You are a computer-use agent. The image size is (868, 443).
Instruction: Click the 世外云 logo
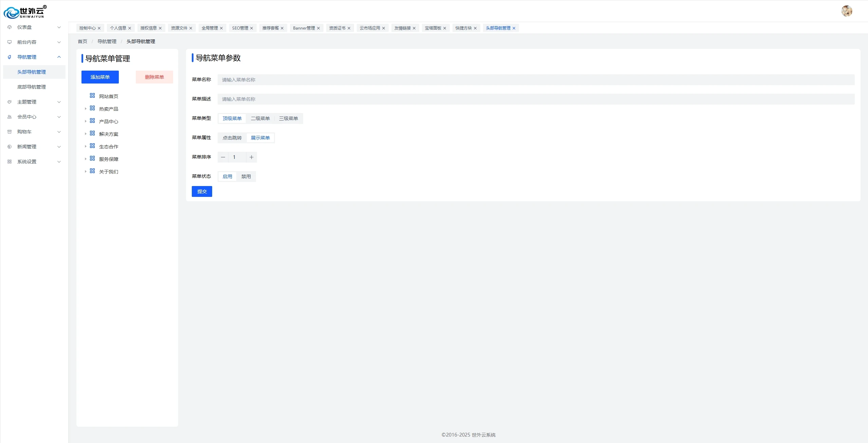[x=25, y=12]
